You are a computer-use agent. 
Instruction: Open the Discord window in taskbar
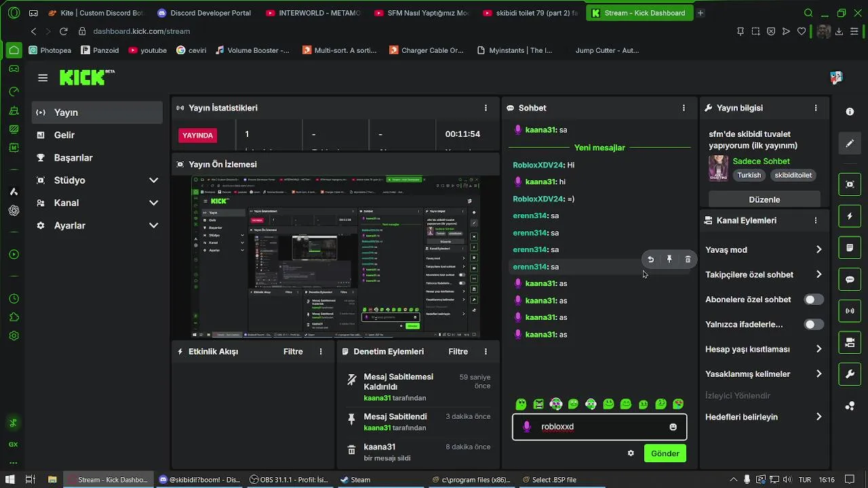pos(199,479)
